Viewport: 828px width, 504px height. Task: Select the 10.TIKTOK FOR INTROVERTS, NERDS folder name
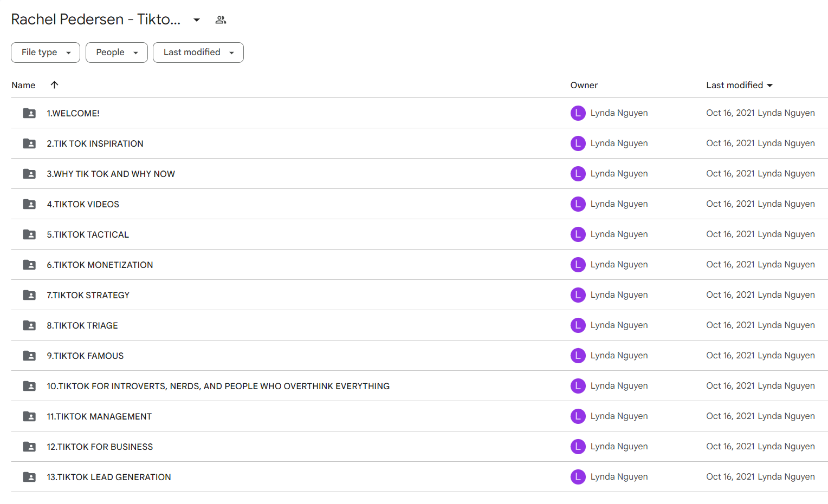point(218,386)
